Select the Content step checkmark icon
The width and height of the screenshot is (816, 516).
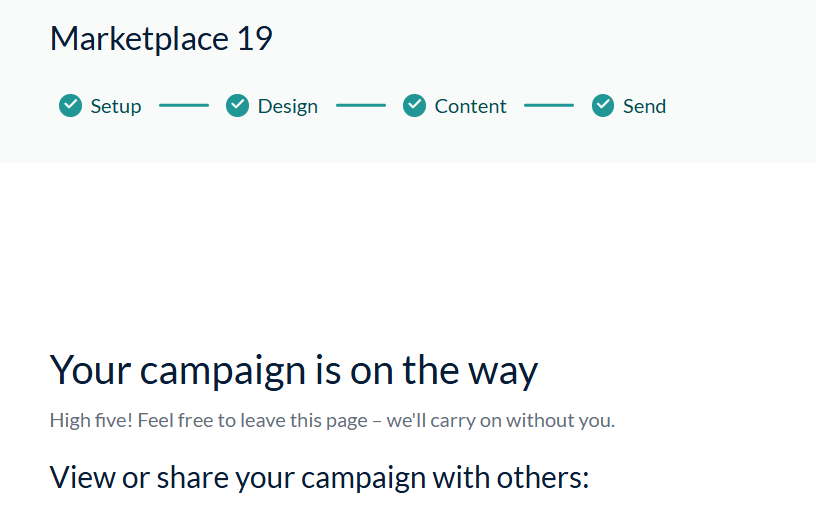coord(414,106)
